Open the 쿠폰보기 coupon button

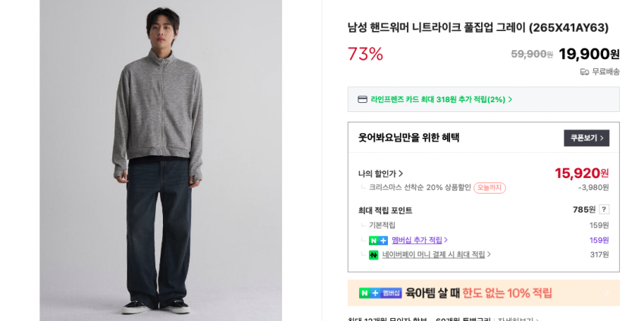click(586, 138)
